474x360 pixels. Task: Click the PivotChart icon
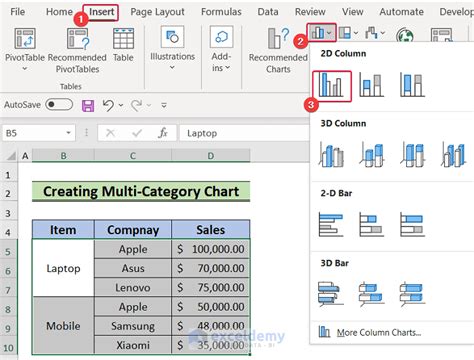(x=441, y=35)
